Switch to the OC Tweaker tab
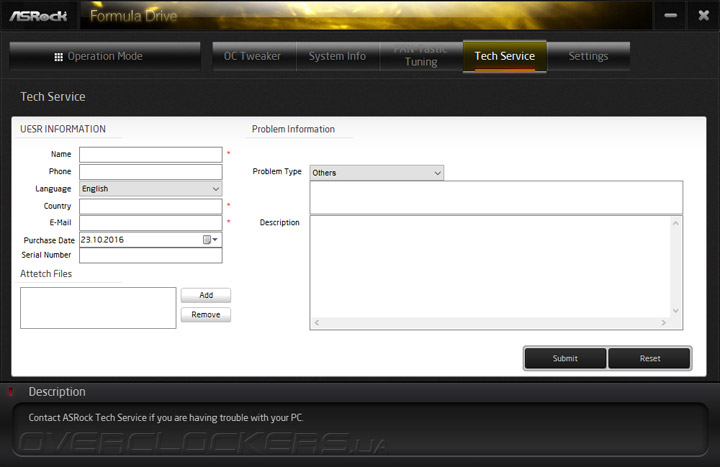 coord(254,56)
